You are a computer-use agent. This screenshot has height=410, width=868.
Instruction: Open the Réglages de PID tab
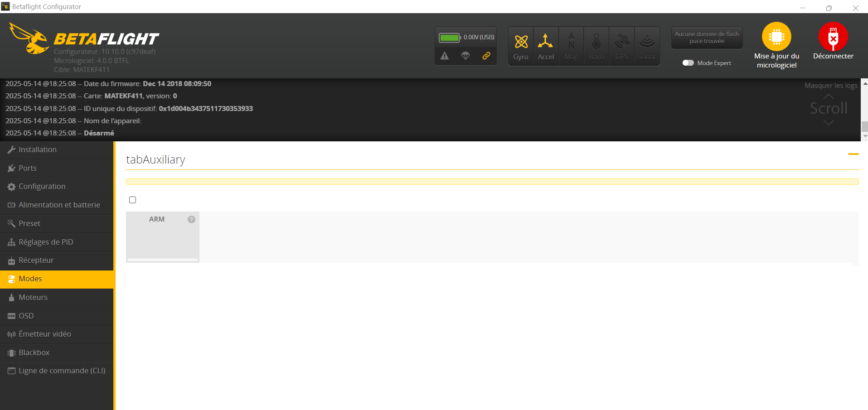tap(46, 242)
